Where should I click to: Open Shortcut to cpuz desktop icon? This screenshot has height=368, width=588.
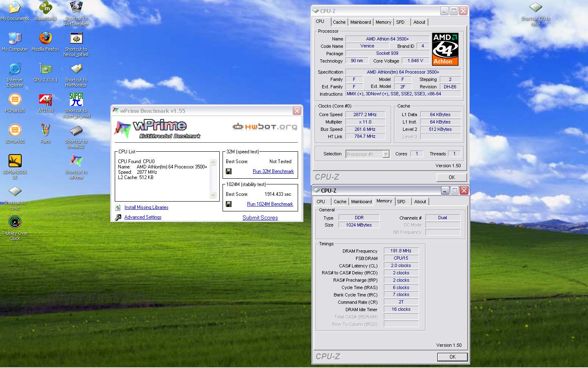click(15, 197)
